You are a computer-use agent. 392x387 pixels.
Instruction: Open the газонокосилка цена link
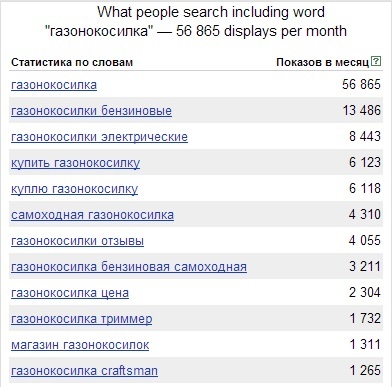coord(70,293)
